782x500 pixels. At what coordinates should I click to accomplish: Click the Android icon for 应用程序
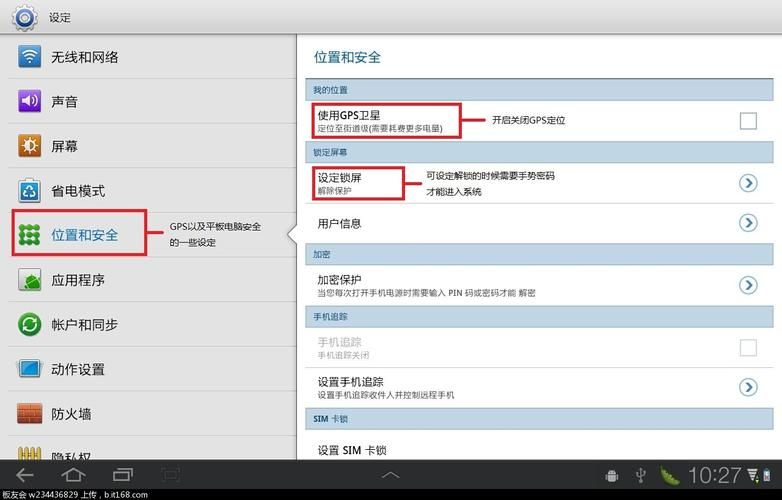coord(30,279)
